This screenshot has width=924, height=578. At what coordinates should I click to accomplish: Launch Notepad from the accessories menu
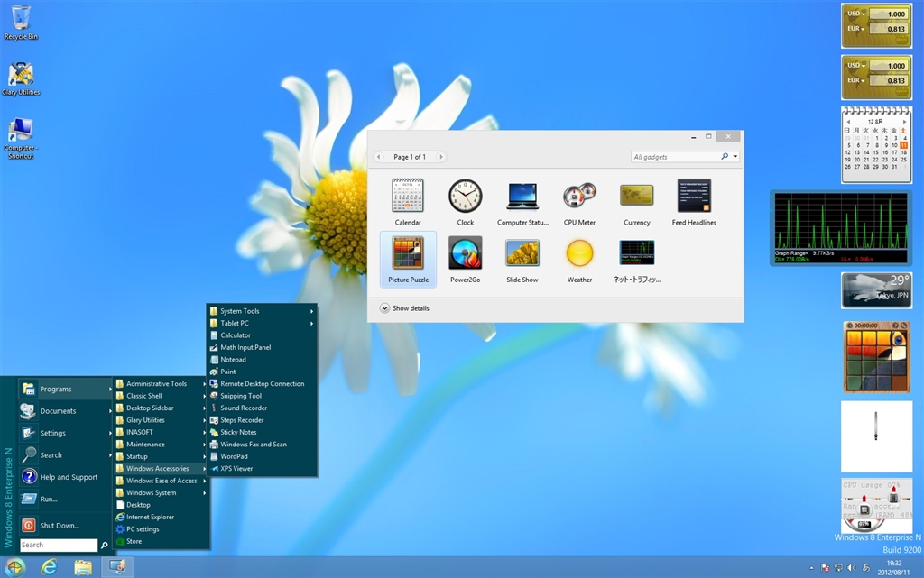click(233, 360)
